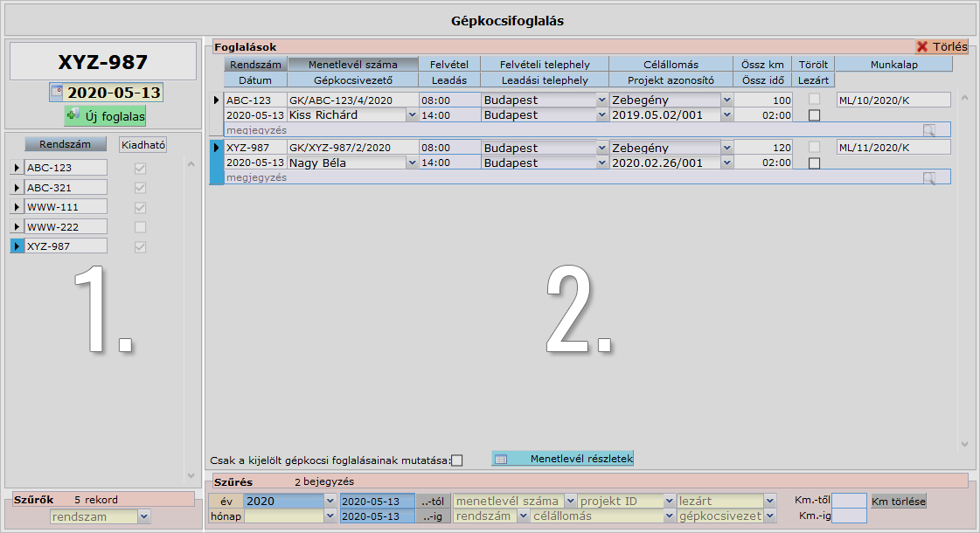This screenshot has width=980, height=533.
Task: Click the bookings list scrollbar up arrow
Action: [x=964, y=99]
